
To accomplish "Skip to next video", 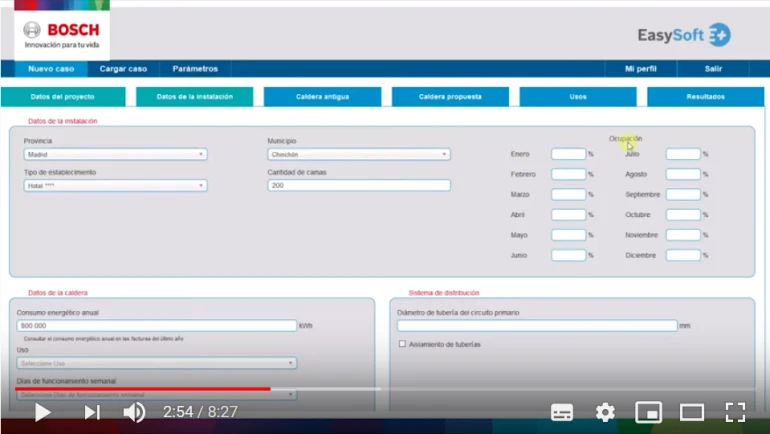I will coord(92,412).
